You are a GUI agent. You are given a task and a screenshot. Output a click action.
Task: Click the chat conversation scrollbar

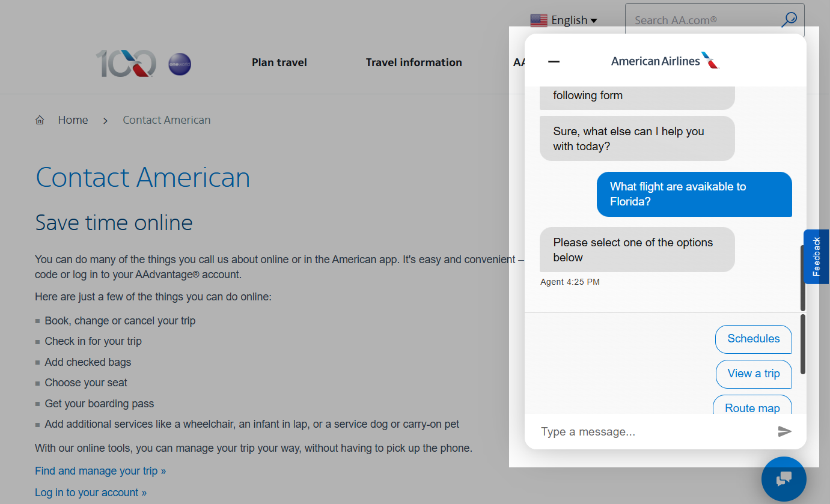tap(804, 276)
